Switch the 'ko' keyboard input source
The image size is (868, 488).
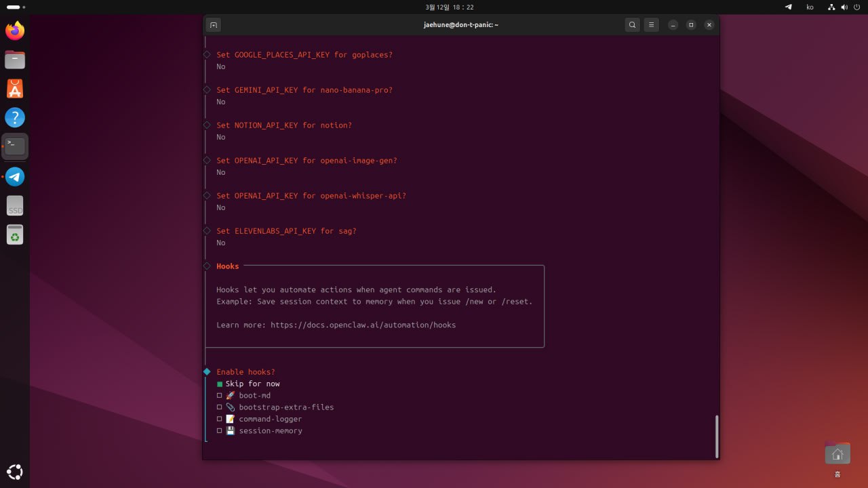(810, 7)
